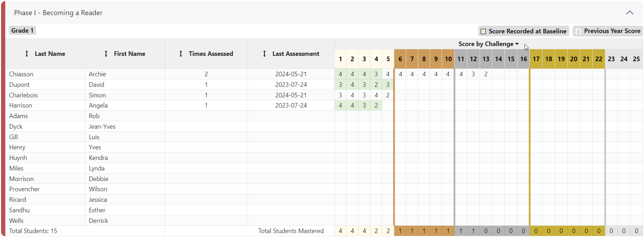The width and height of the screenshot is (644, 238).
Task: Click First Name sort arrows icon
Action: 106,54
